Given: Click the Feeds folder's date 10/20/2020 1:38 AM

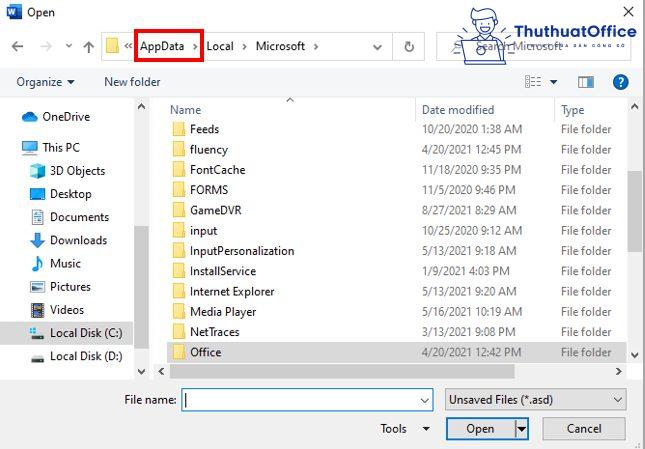Looking at the screenshot, I should click(x=472, y=129).
